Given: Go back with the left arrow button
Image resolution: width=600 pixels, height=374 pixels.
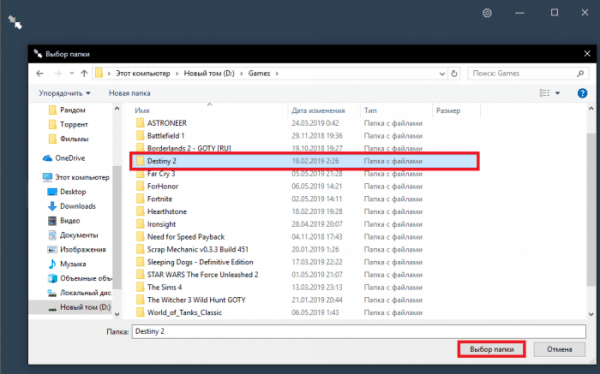Looking at the screenshot, I should click(x=40, y=73).
